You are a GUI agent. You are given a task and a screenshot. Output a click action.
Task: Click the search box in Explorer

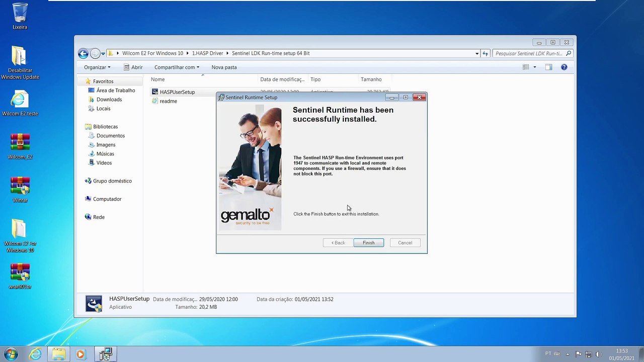click(532, 53)
